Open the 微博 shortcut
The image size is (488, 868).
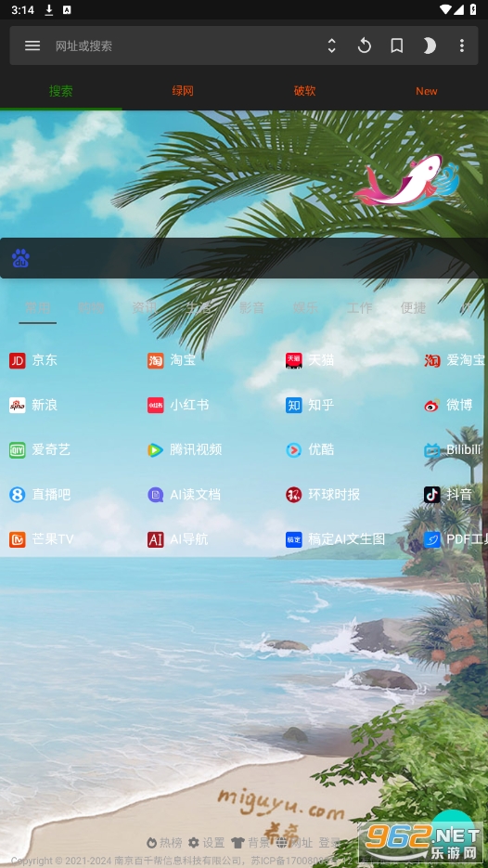point(448,405)
